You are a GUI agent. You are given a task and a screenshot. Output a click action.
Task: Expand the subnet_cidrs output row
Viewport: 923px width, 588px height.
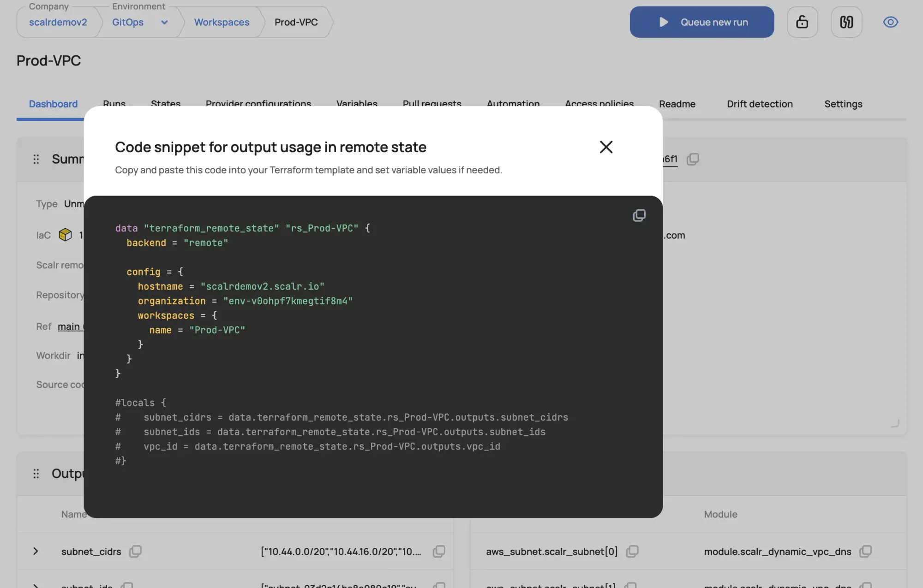click(36, 551)
